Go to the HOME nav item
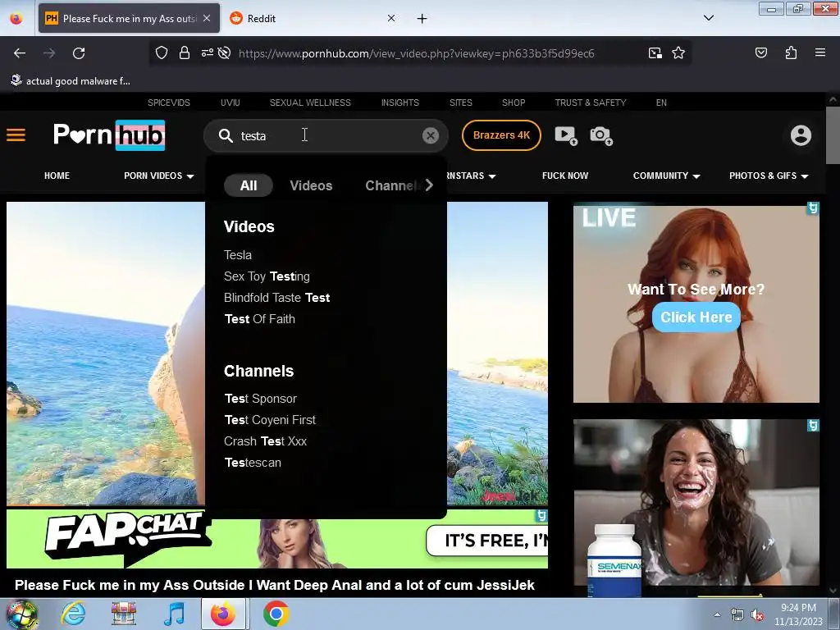This screenshot has width=840, height=630. (x=57, y=176)
